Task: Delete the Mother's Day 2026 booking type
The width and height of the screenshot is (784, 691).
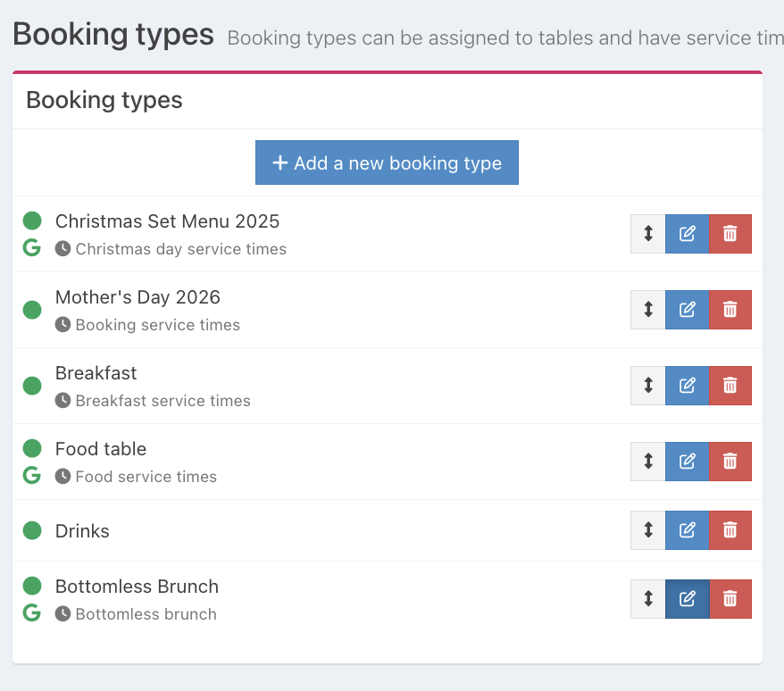Action: (730, 310)
